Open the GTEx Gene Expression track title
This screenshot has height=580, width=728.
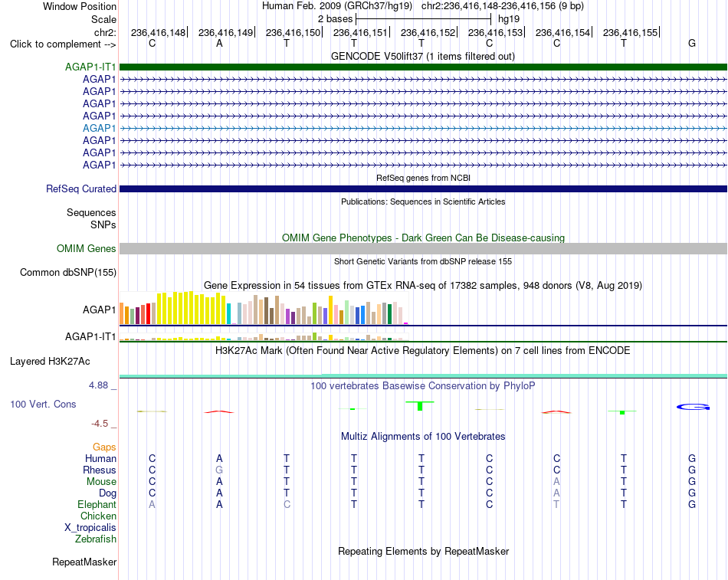coord(423,286)
